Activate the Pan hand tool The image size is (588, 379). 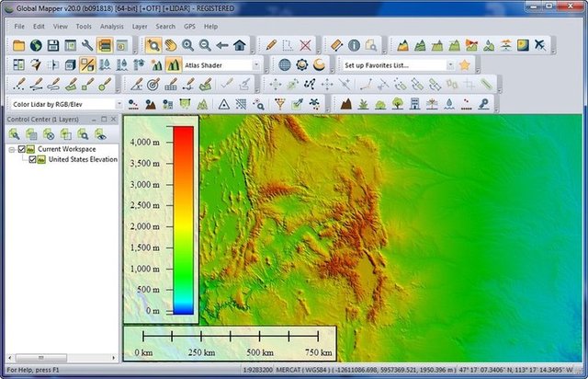pos(170,45)
